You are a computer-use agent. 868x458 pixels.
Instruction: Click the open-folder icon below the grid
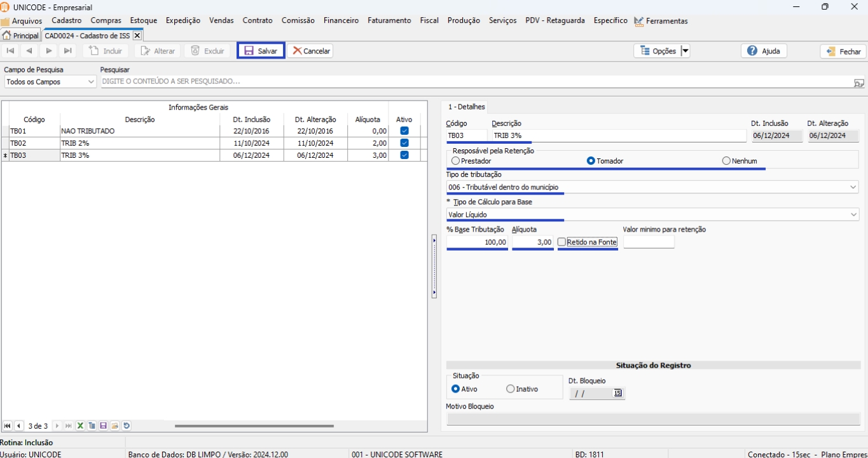[115, 426]
